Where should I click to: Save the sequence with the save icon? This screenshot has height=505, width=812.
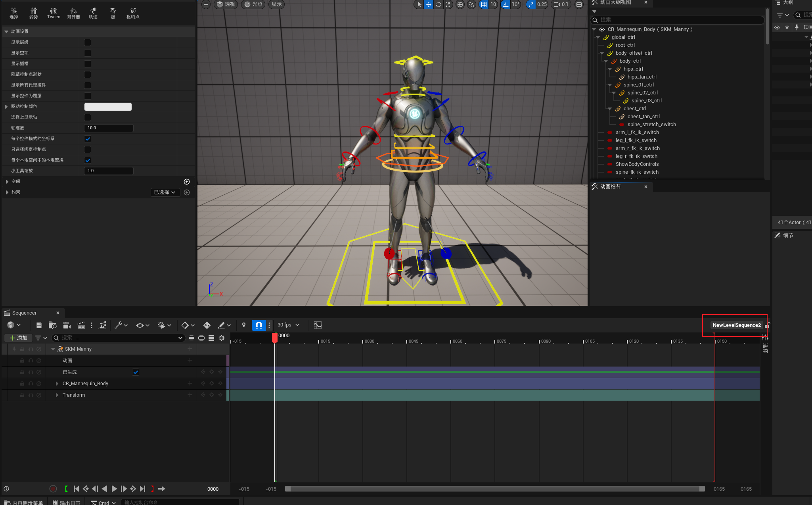[39, 325]
